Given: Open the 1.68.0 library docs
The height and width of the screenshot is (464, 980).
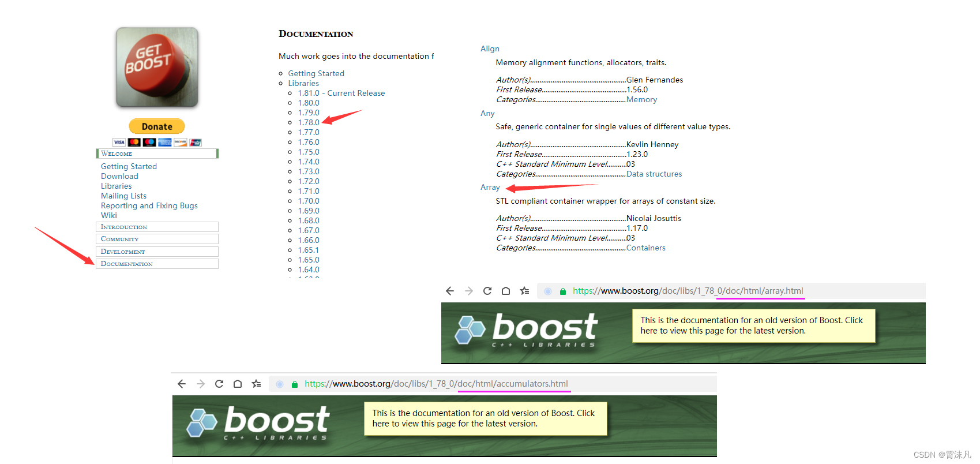Looking at the screenshot, I should pyautogui.click(x=309, y=220).
